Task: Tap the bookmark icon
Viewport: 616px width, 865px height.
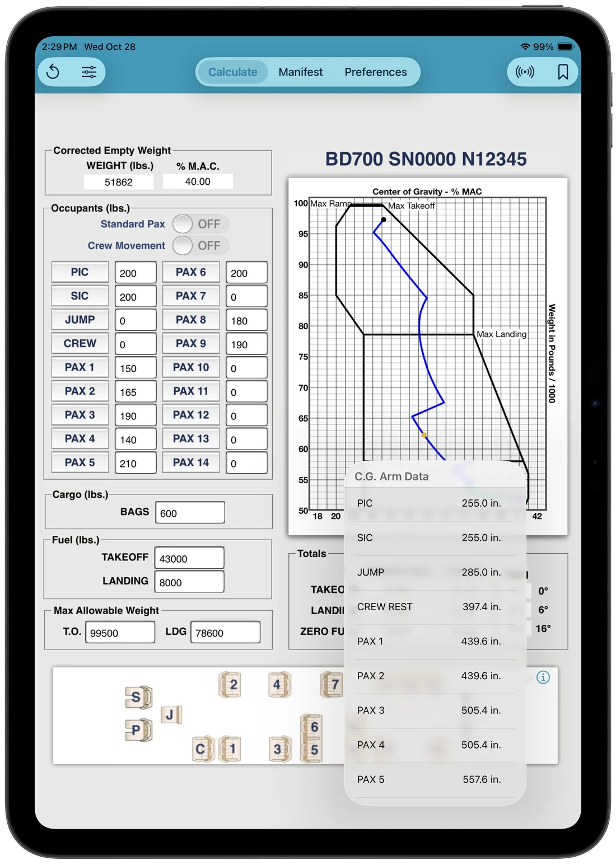Action: pos(563,72)
